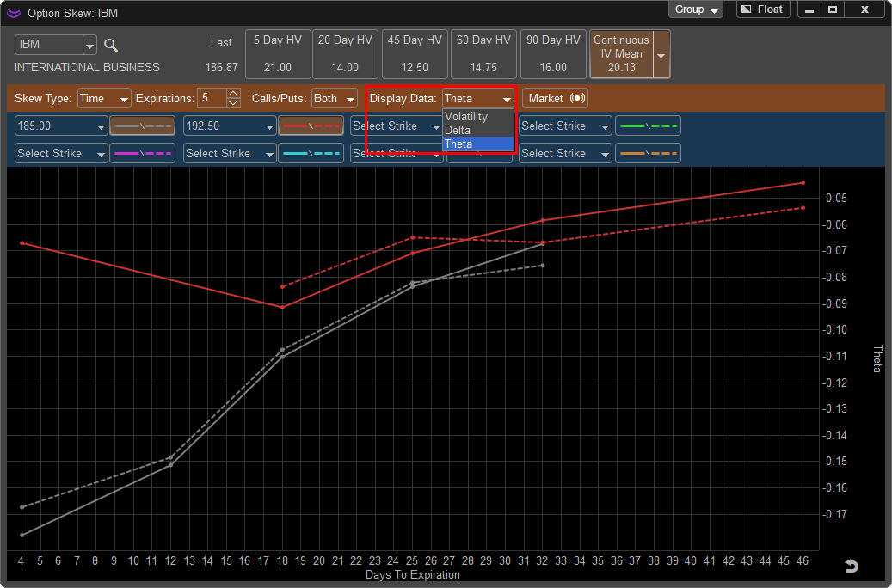Minimize the Option Skew window
The width and height of the screenshot is (892, 588).
pyautogui.click(x=809, y=9)
